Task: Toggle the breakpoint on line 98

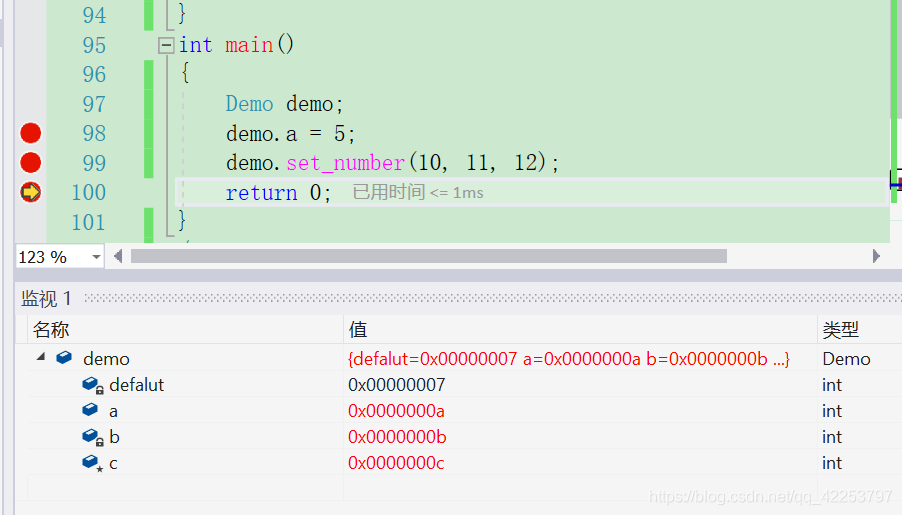Action: (30, 133)
